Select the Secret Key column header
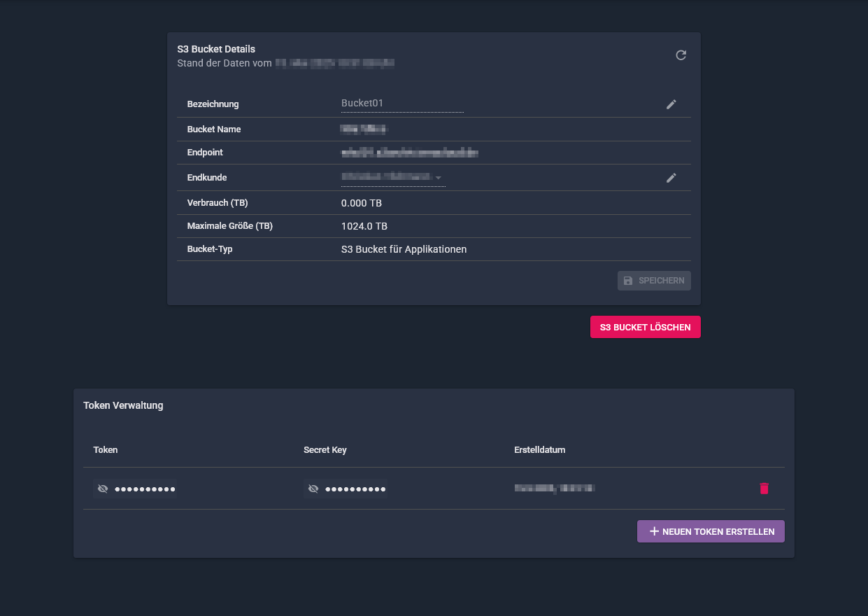 point(325,450)
